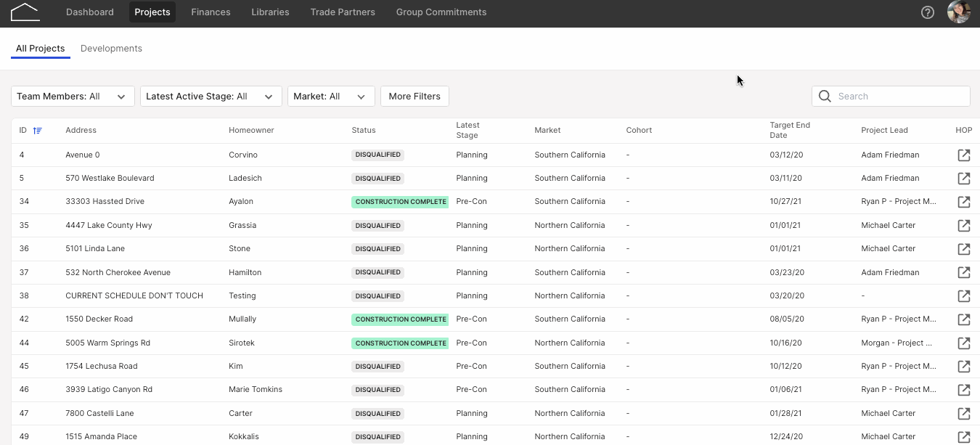Open HOP link for Avenue 0
The height and width of the screenshot is (445, 980).
point(964,155)
